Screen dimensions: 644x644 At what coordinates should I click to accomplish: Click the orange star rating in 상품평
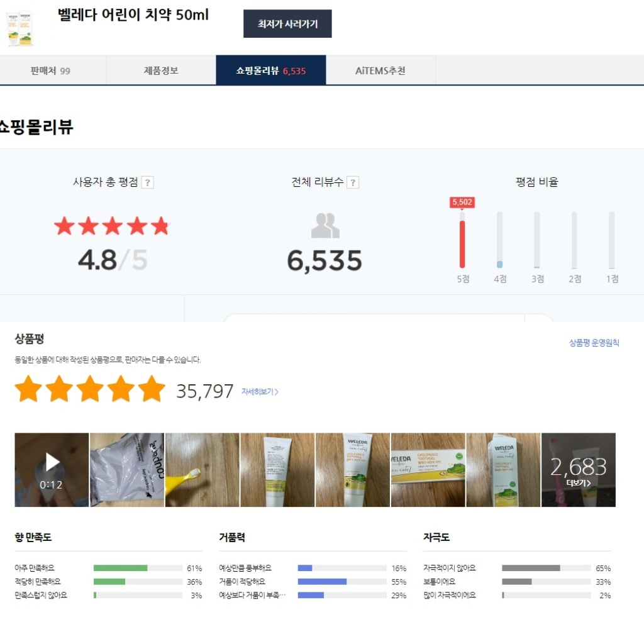pyautogui.click(x=90, y=389)
